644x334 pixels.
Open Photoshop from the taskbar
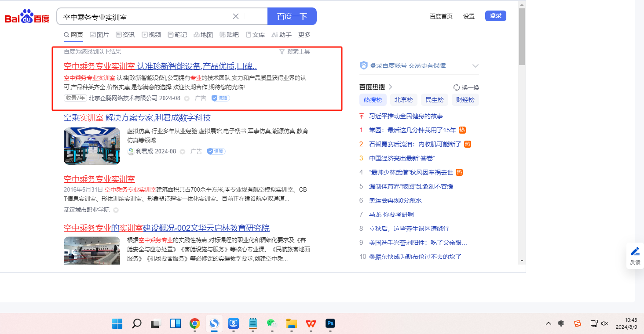click(x=330, y=324)
